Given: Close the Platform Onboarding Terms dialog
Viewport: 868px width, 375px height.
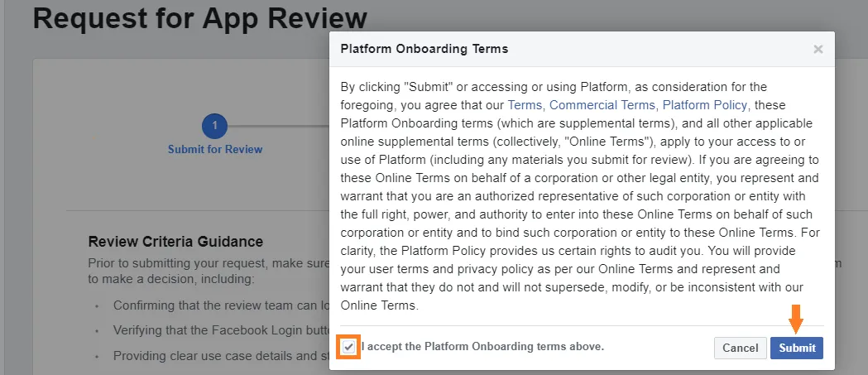Looking at the screenshot, I should [818, 50].
